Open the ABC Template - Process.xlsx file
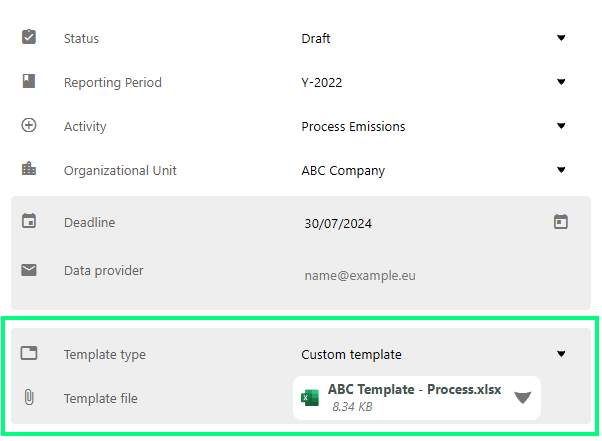The image size is (602, 441). pos(415,389)
